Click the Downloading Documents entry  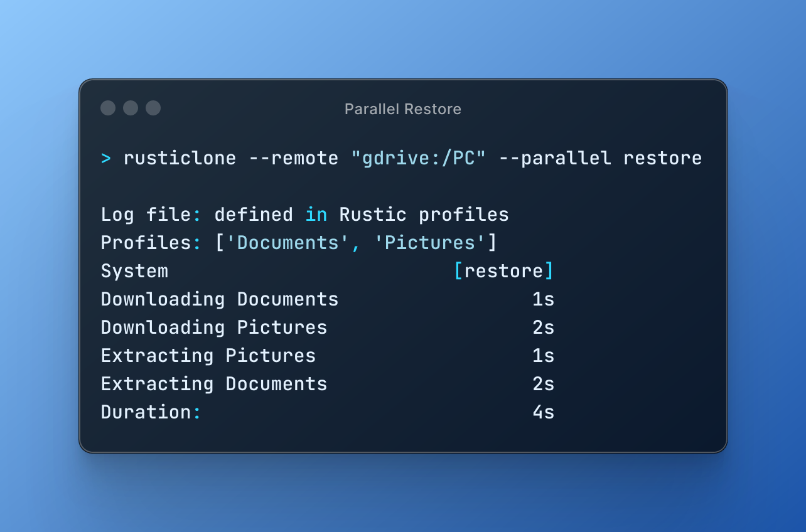[x=220, y=299]
